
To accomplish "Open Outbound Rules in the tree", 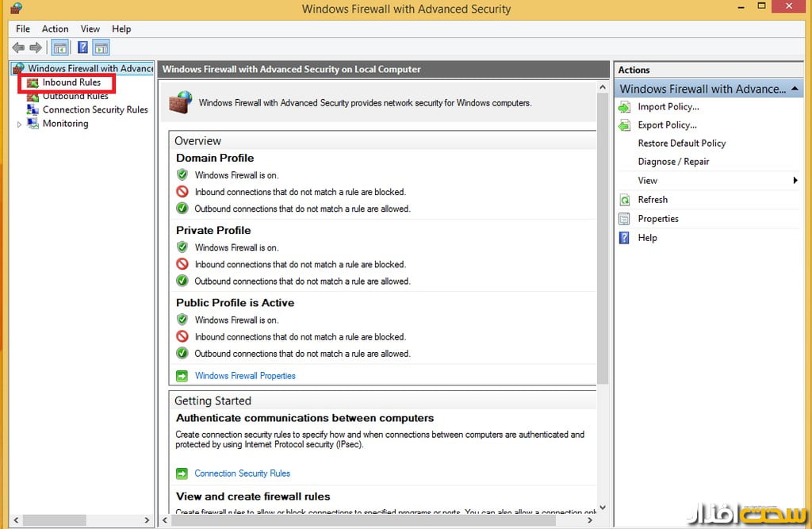I will click(x=75, y=96).
